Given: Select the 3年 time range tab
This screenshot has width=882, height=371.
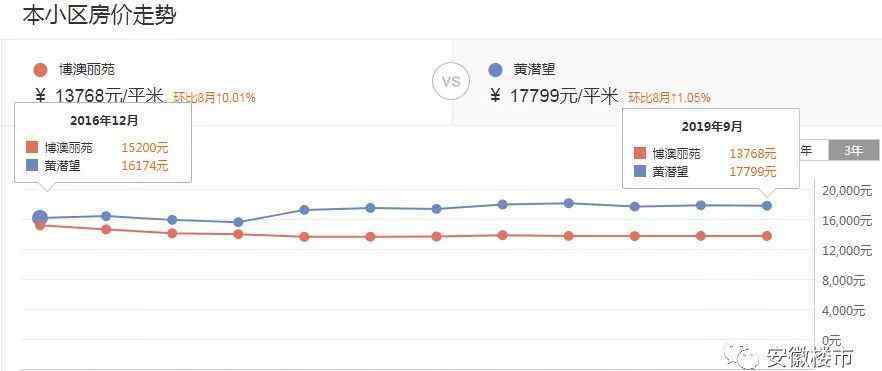Looking at the screenshot, I should 853,151.
